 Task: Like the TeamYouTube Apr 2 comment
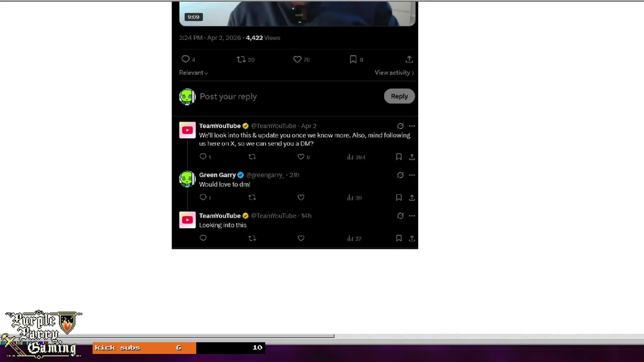tap(301, 157)
